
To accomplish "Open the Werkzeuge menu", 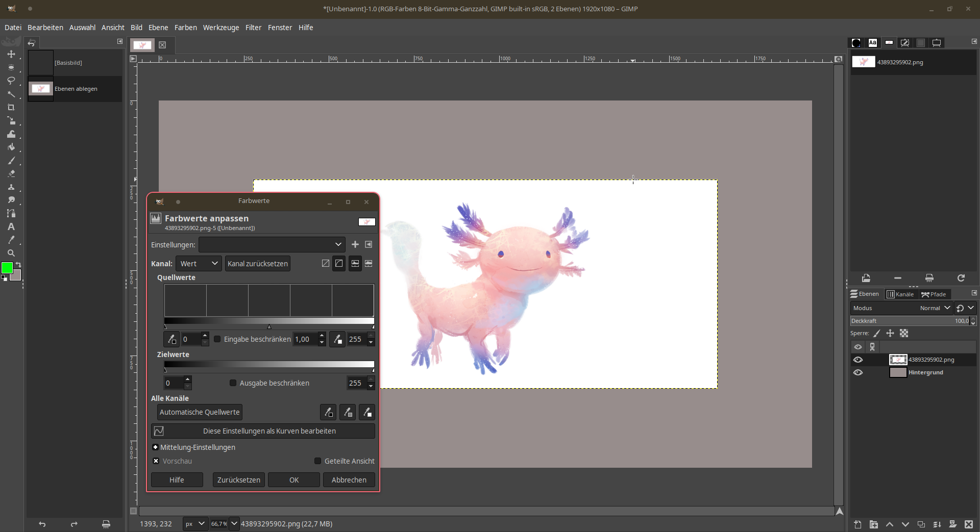I will [x=221, y=28].
